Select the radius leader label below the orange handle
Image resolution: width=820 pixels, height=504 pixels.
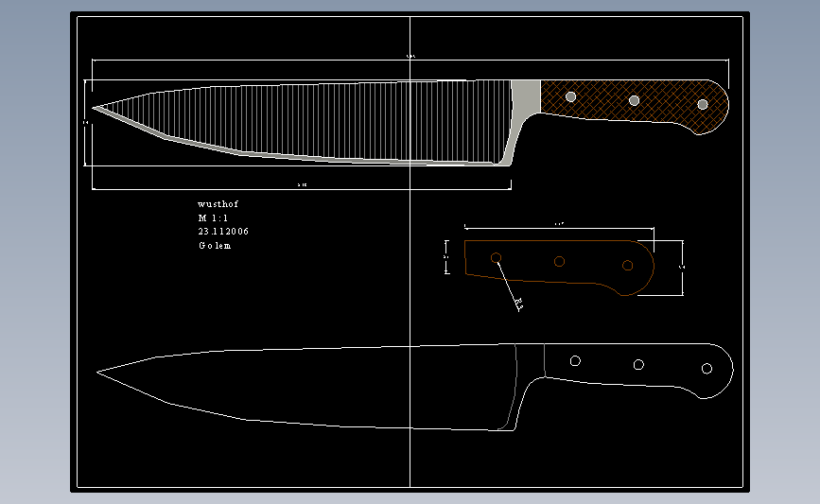519,304
